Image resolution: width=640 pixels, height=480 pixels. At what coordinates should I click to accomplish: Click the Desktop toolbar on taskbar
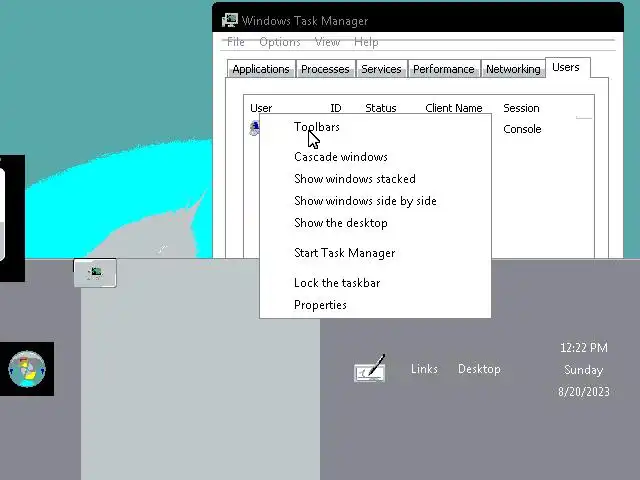point(479,369)
